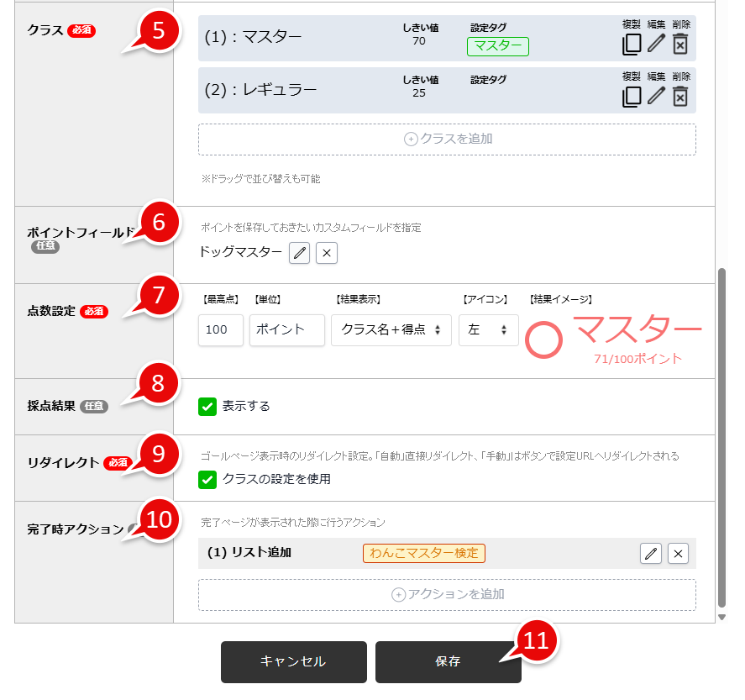The height and width of the screenshot is (700, 745).
Task: Uncheck the 表示する option under 採点結果
Action: coord(207,404)
